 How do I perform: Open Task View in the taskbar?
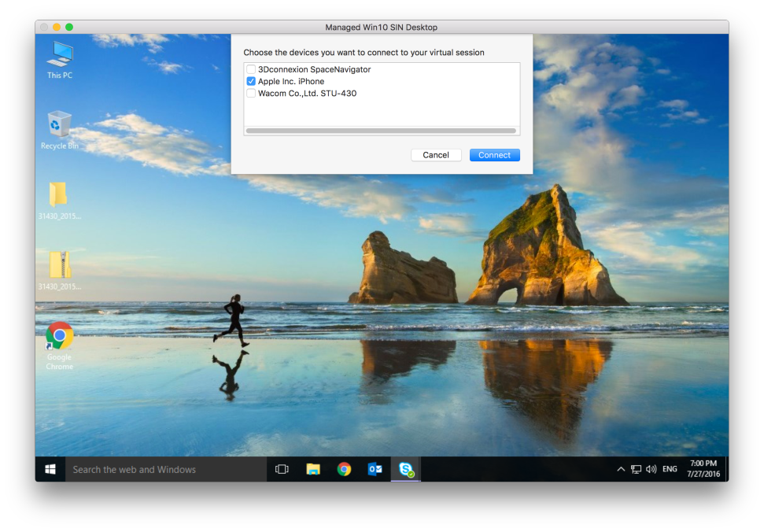[x=281, y=469]
